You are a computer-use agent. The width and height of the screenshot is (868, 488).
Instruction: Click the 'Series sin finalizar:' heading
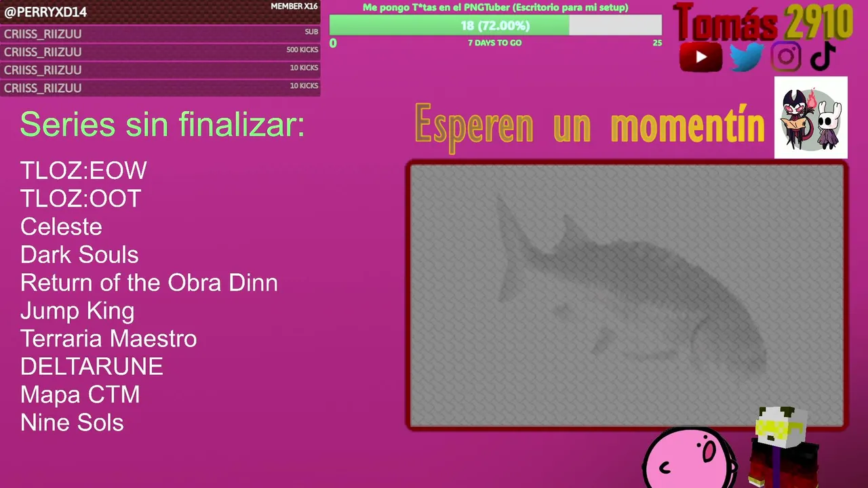click(x=162, y=125)
